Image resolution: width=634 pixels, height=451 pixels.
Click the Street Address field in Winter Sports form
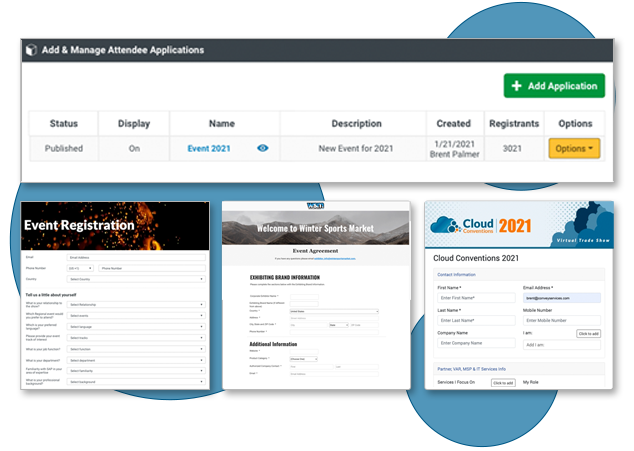click(334, 318)
